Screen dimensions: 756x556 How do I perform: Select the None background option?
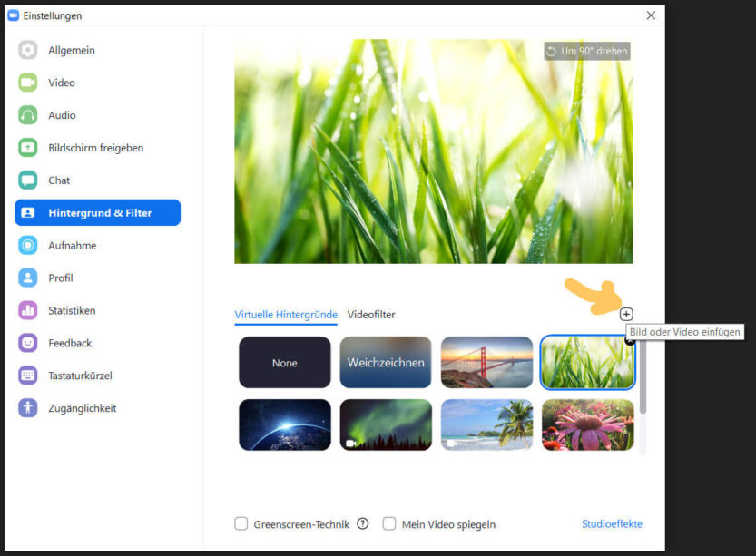tap(284, 362)
